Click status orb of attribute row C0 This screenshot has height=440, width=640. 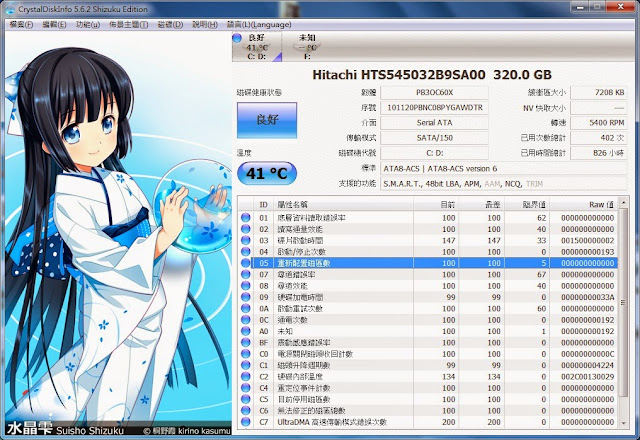pyautogui.click(x=245, y=354)
